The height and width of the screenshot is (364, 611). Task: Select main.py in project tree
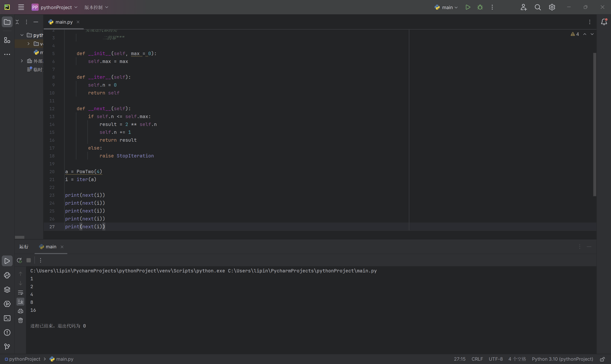tap(38, 52)
